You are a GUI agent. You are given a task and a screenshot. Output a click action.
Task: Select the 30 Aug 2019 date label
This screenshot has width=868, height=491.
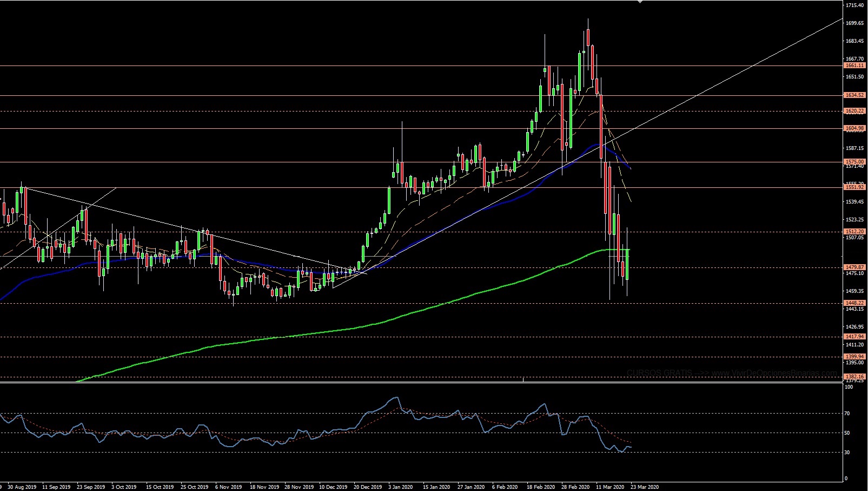[22, 487]
